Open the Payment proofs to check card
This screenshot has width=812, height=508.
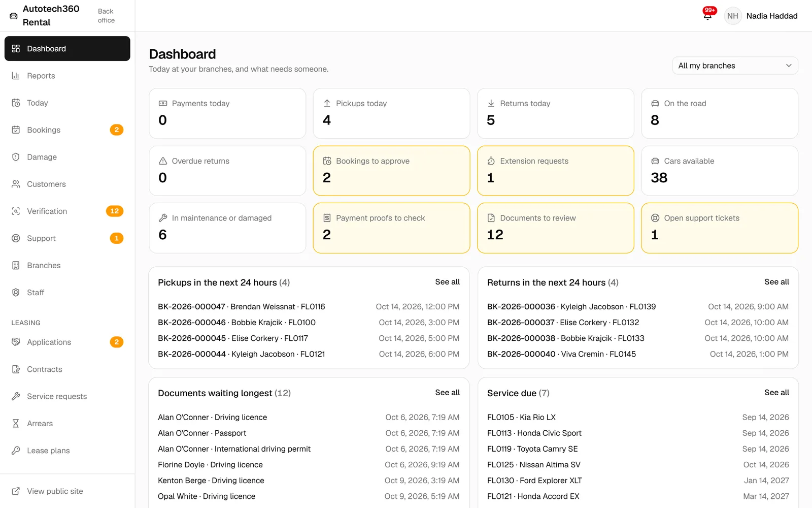click(x=391, y=228)
